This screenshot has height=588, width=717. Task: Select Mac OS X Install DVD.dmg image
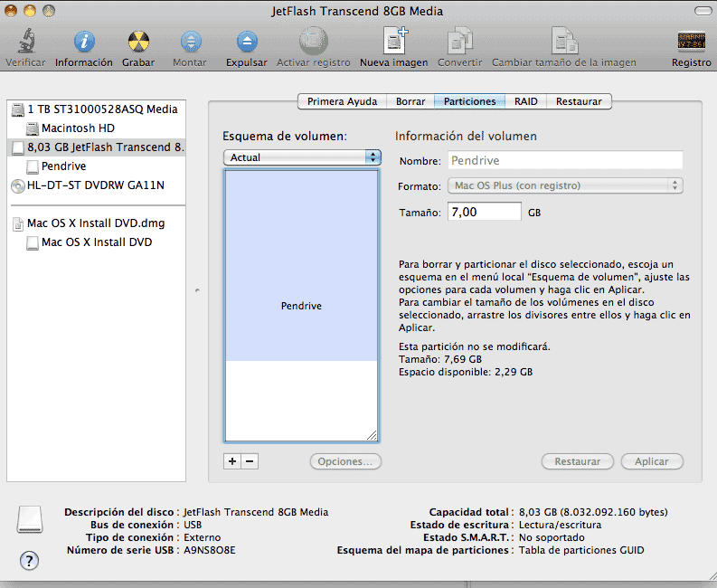pos(96,223)
